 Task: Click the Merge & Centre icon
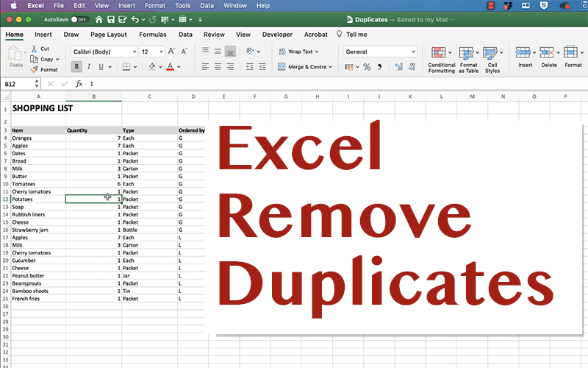click(282, 66)
